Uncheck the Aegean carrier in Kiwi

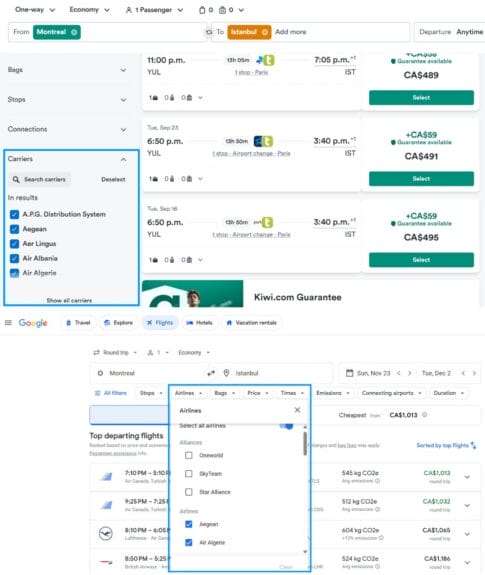coord(14,229)
